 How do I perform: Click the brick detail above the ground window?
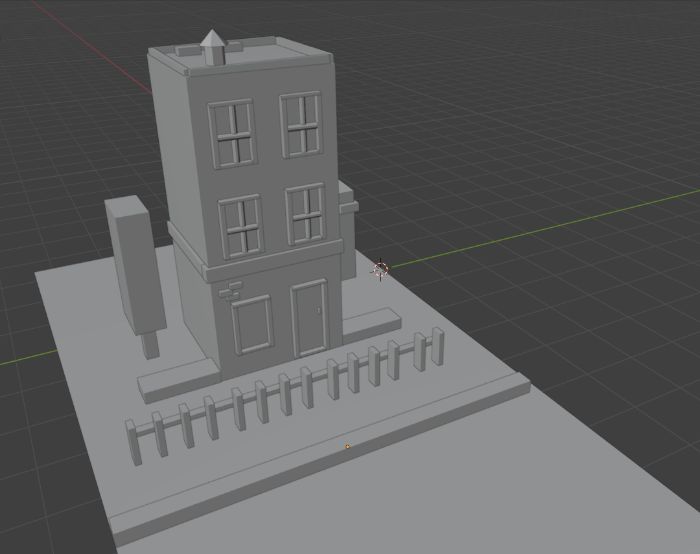click(x=231, y=290)
